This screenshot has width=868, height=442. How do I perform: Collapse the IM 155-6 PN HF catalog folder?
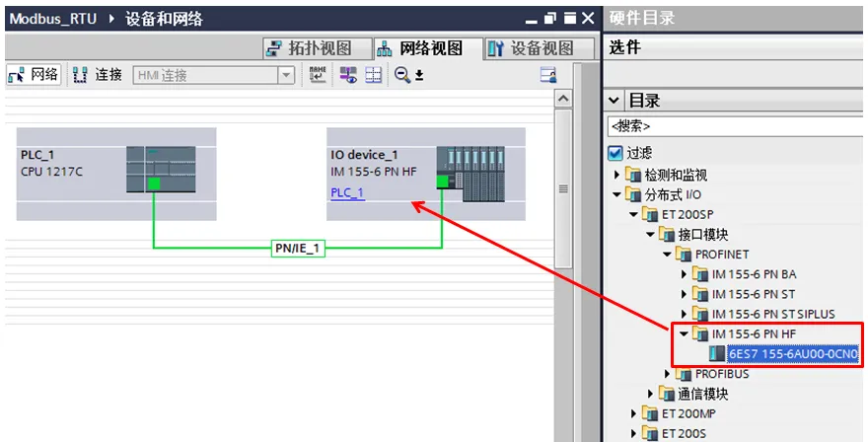coord(684,334)
